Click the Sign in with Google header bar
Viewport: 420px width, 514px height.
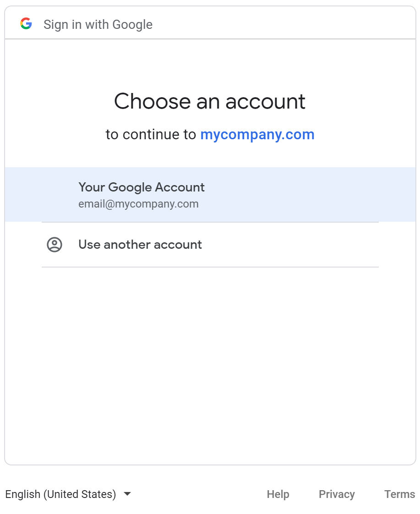tap(210, 22)
